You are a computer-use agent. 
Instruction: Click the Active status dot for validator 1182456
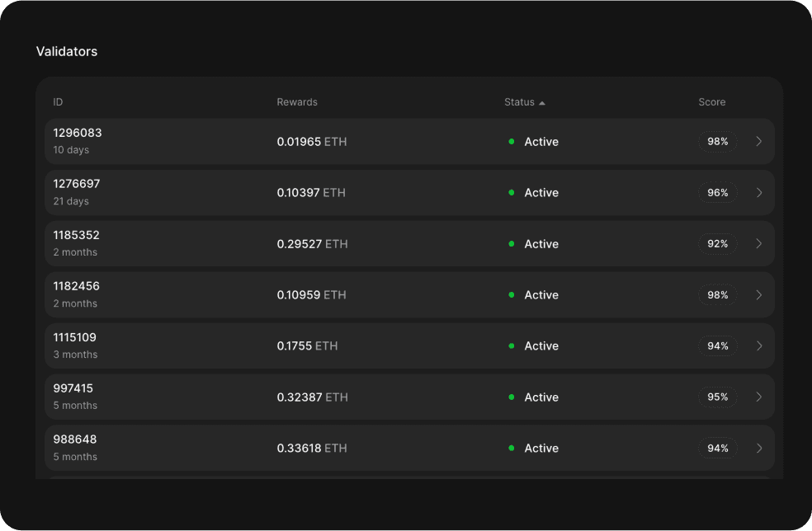pos(512,294)
